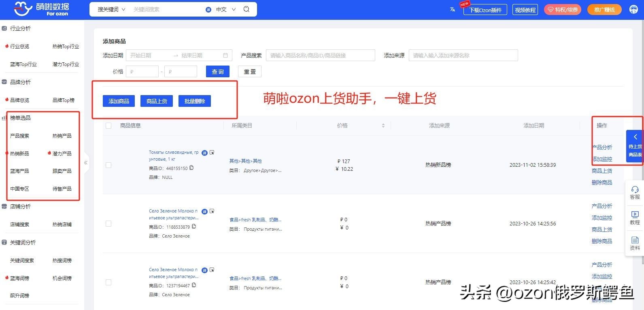Expand the 待上货商品表 side panel
Viewport: 644px width, 310px height.
click(635, 146)
